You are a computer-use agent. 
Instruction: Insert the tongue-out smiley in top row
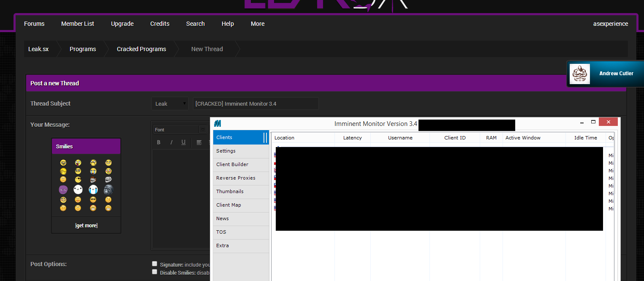pos(78,163)
